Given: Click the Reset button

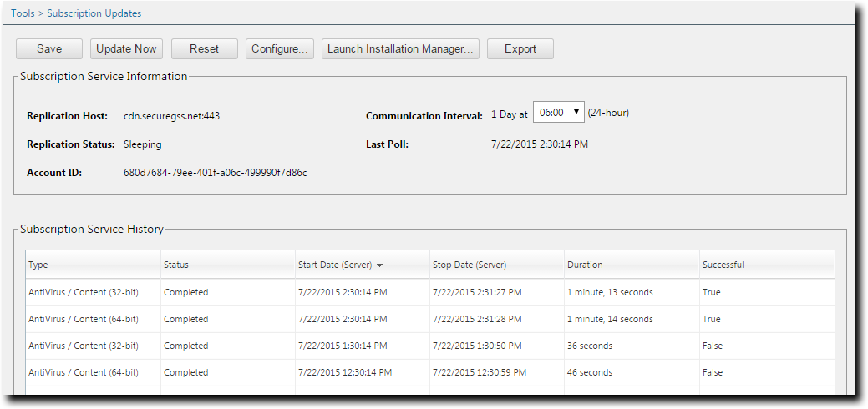Looking at the screenshot, I should pos(204,48).
